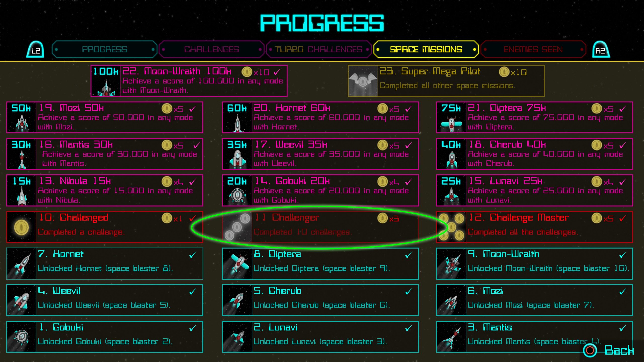Image resolution: width=644 pixels, height=362 pixels.
Task: Click the checkmark on Mozi 50k mission
Action: coord(193,109)
